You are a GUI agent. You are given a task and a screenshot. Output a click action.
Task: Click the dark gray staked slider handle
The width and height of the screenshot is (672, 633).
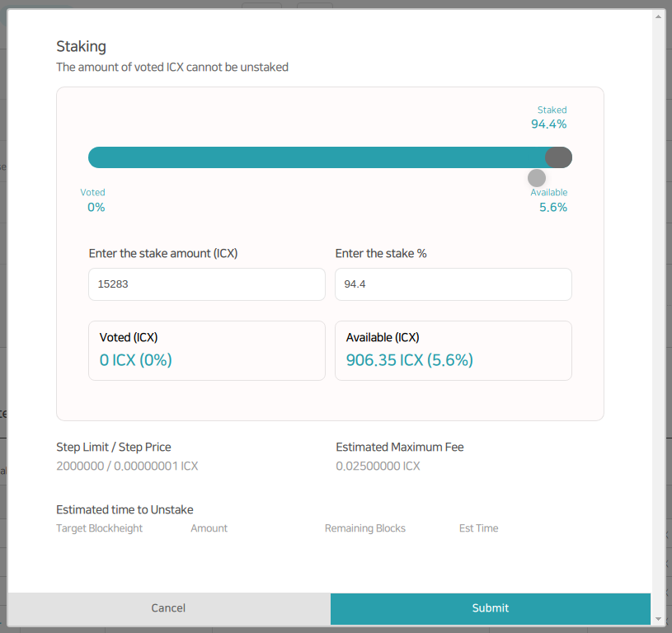pos(559,157)
